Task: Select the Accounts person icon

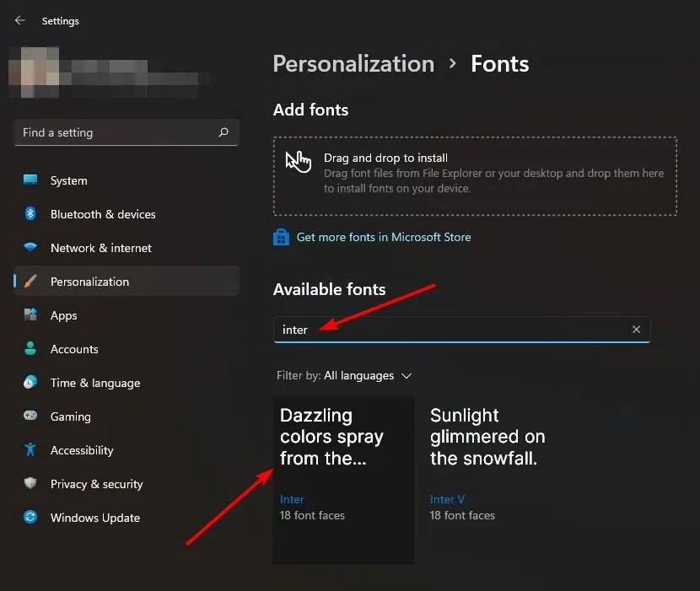Action: (x=30, y=349)
